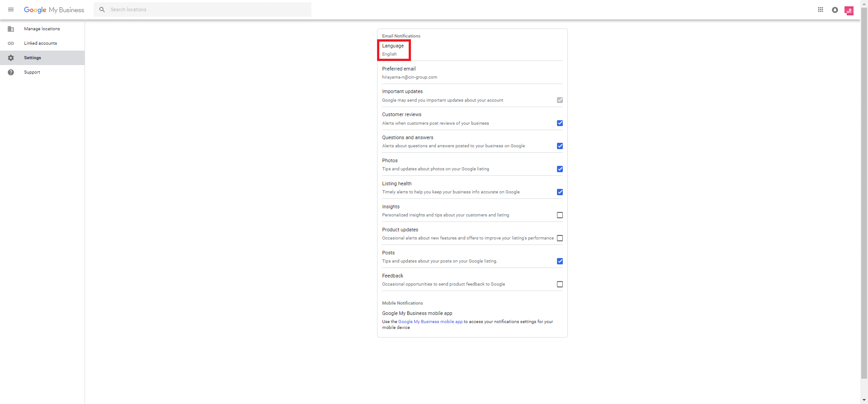This screenshot has height=404, width=868.
Task: Click the Manage locations building icon
Action: 11,29
